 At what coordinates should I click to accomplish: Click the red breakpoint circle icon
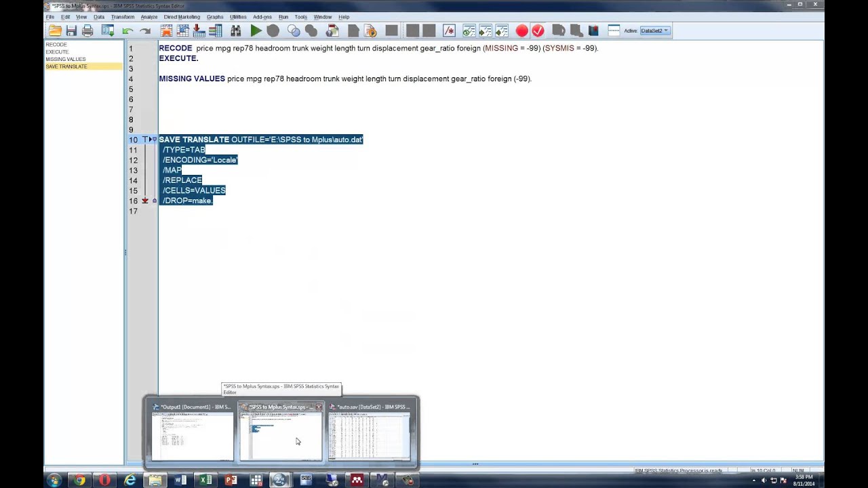coord(521,30)
